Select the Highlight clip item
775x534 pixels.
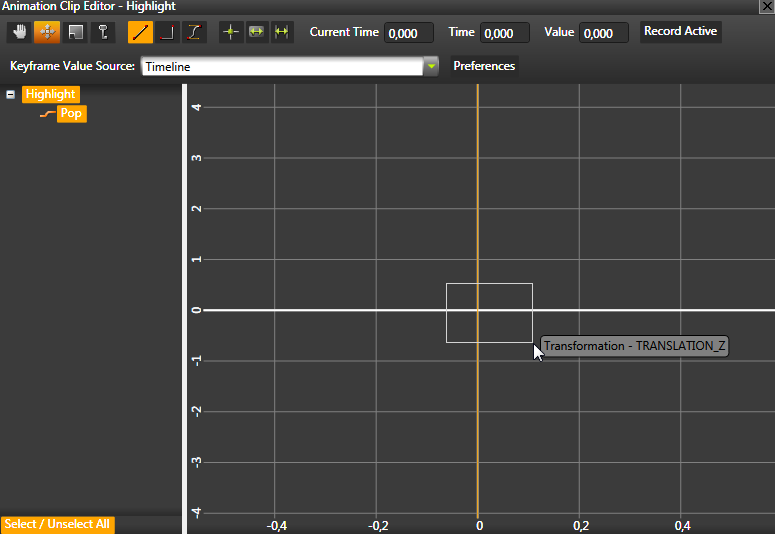tap(51, 94)
